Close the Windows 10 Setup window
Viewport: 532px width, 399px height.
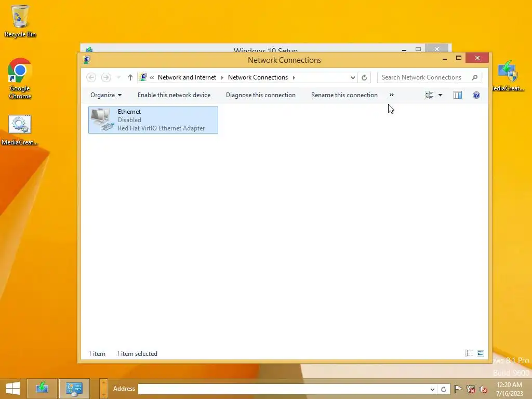point(436,49)
